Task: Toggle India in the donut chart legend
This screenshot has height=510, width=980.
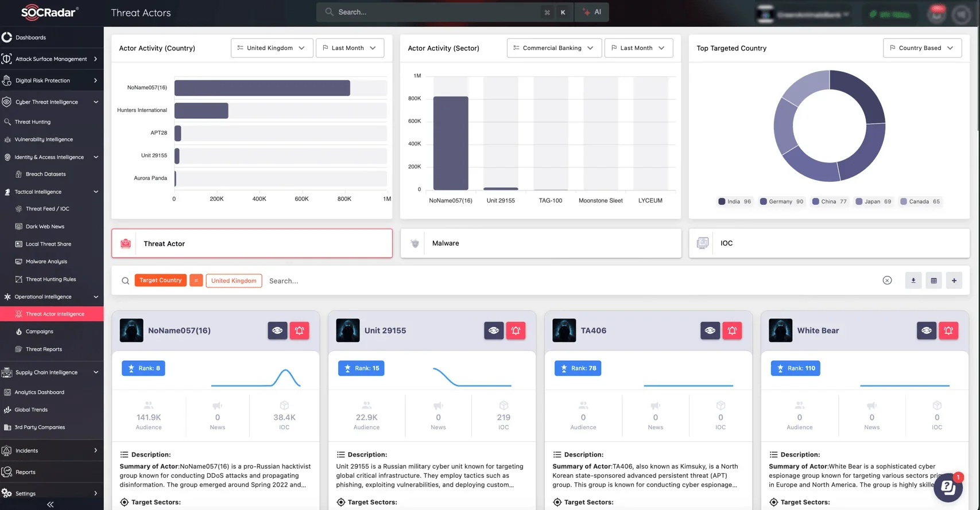Action: coord(734,201)
